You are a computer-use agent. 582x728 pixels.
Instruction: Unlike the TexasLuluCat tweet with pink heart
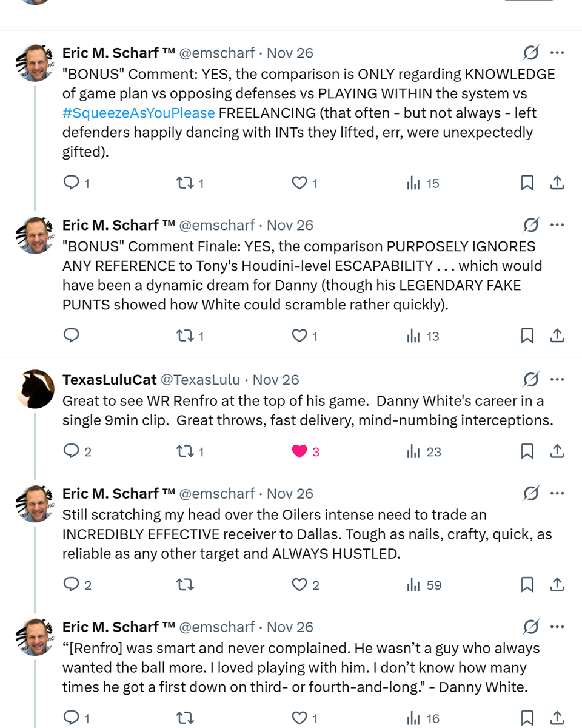(299, 451)
